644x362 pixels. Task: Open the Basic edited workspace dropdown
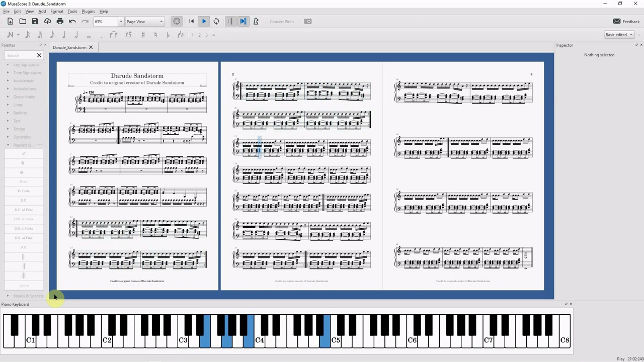pyautogui.click(x=619, y=35)
